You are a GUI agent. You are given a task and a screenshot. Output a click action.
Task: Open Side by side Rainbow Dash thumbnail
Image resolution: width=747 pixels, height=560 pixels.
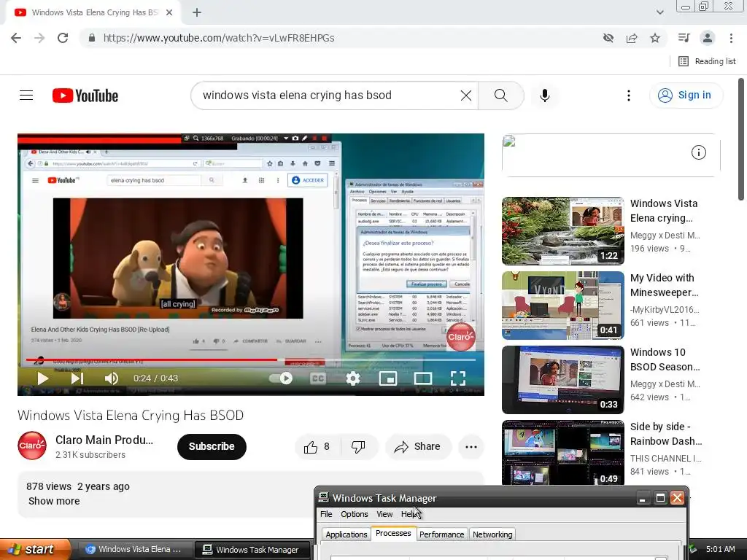[x=562, y=452]
